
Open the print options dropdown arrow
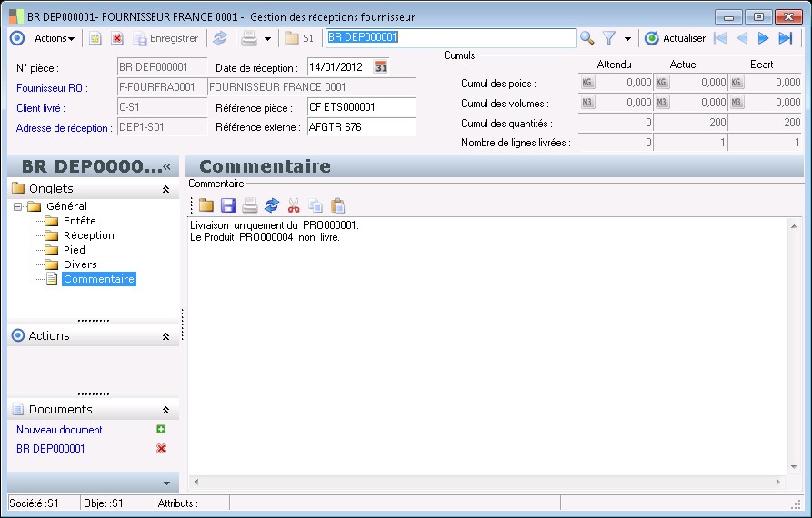click(x=267, y=39)
